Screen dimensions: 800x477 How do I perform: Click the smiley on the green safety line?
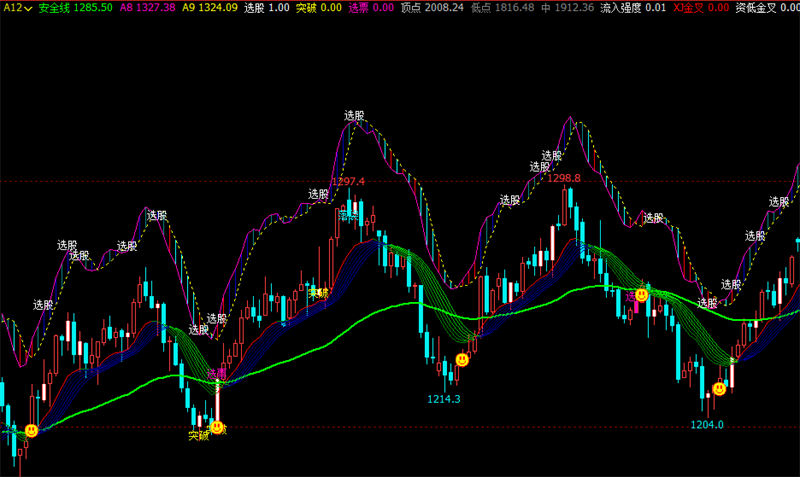pyautogui.click(x=642, y=294)
